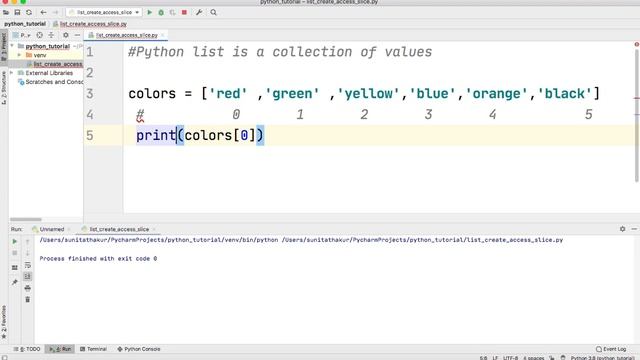Click up arrow in Run console toolbar
The image size is (640, 360).
[x=27, y=242]
